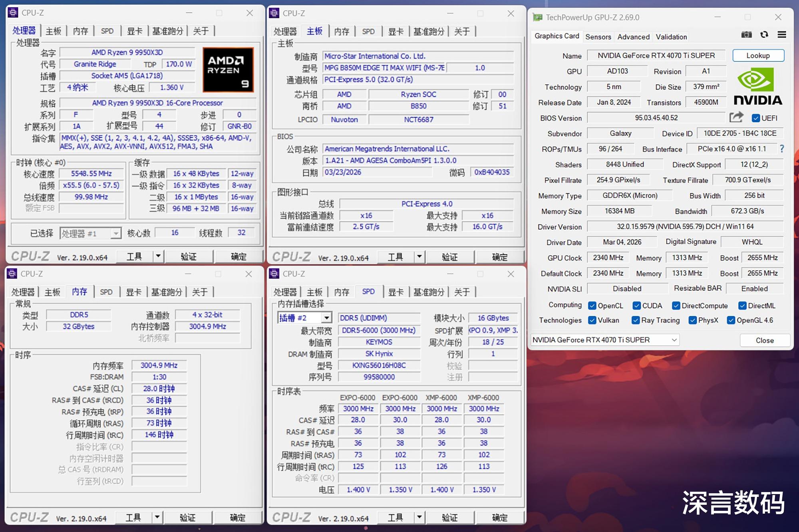Switch to 基准跑分 tab in processor window
The height and width of the screenshot is (532, 799).
pos(167,31)
